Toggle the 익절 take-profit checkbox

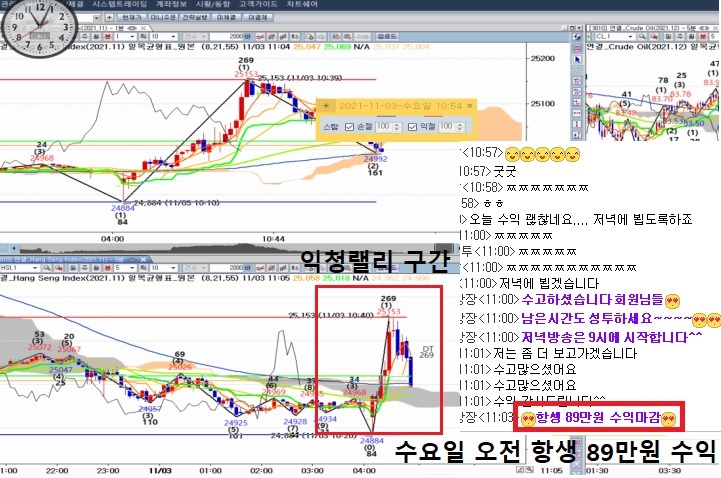pos(411,127)
